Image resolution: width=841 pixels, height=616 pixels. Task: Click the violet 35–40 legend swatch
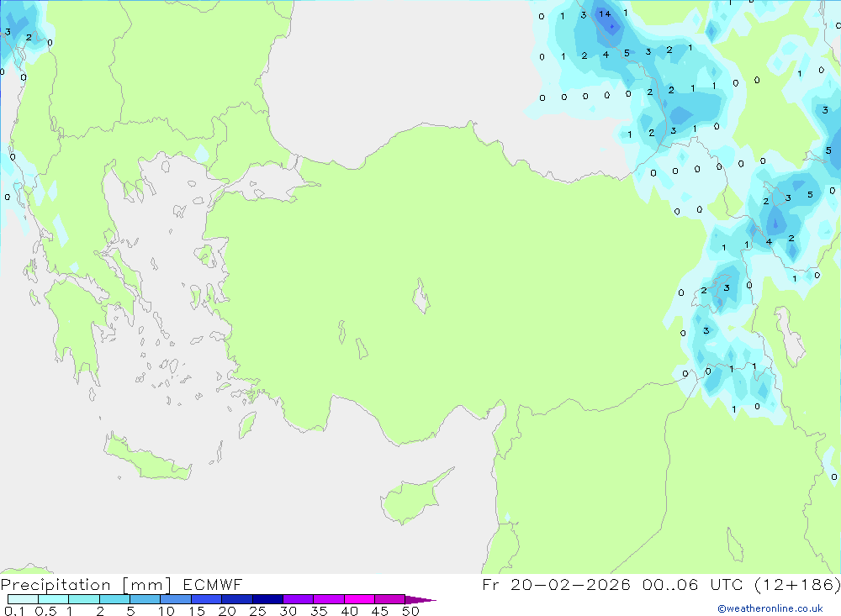pos(329,599)
